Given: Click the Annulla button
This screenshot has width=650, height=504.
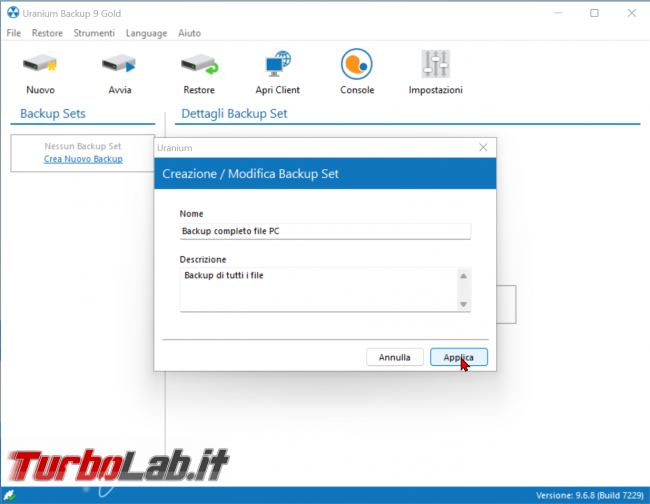Looking at the screenshot, I should click(395, 357).
